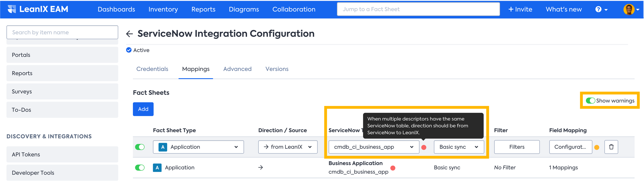Toggle off the second Application mapping row

140,167
